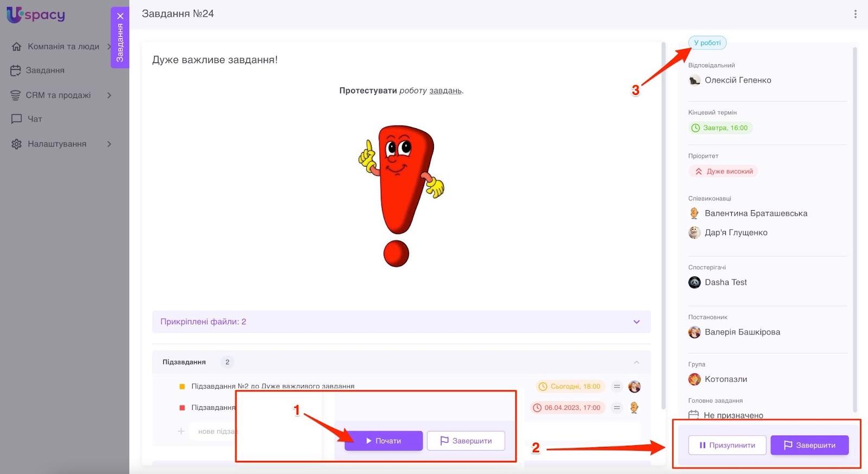Click the subtasks count badge 2
This screenshot has width=868, height=474.
[227, 362]
